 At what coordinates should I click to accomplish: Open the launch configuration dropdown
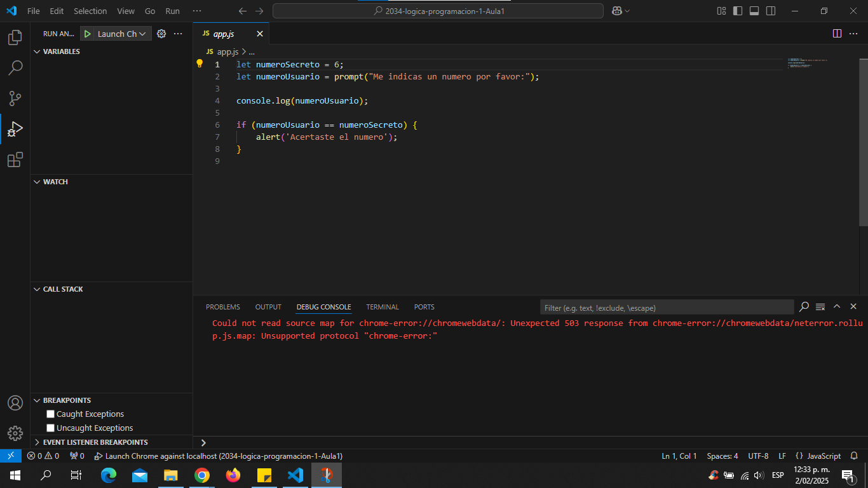123,34
